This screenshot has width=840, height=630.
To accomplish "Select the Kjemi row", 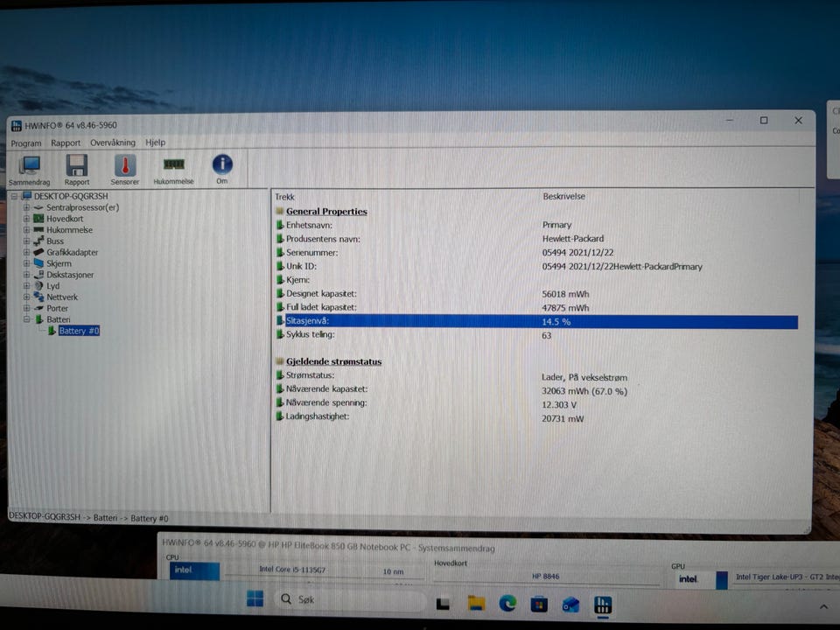I will [535, 280].
